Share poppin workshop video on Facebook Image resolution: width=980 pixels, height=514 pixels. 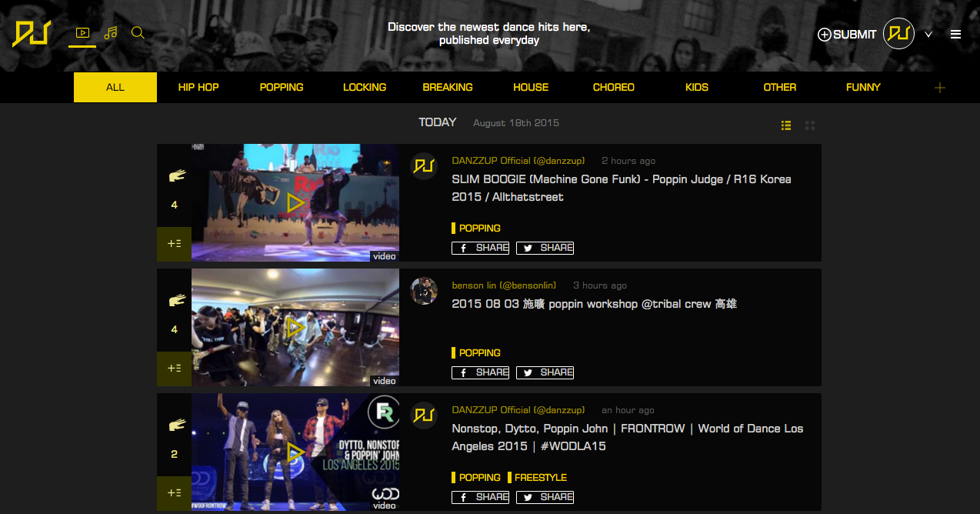click(x=481, y=372)
